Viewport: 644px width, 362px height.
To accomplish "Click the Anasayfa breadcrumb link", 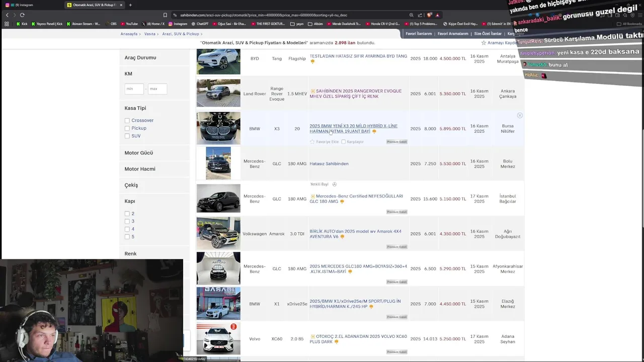I will click(x=129, y=34).
